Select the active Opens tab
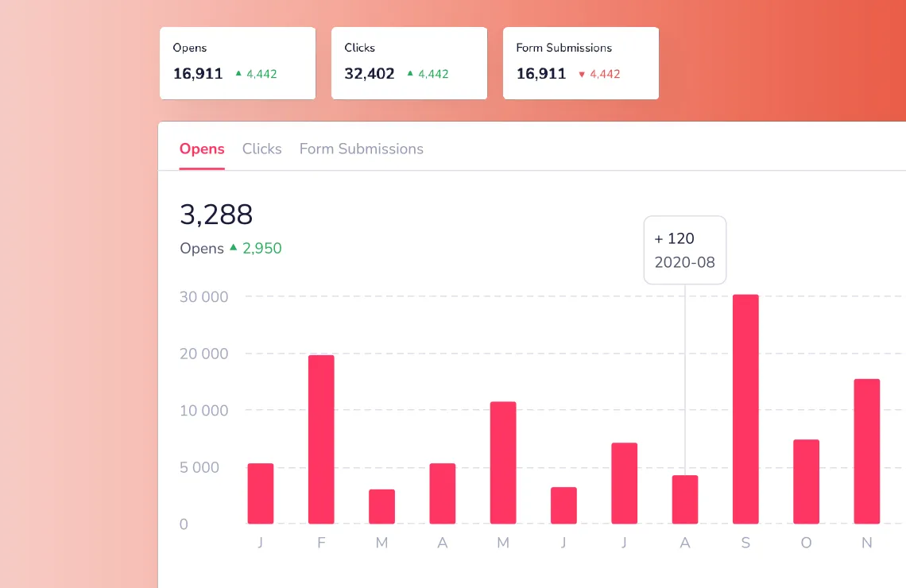Viewport: 906px width, 588px height. (x=202, y=149)
